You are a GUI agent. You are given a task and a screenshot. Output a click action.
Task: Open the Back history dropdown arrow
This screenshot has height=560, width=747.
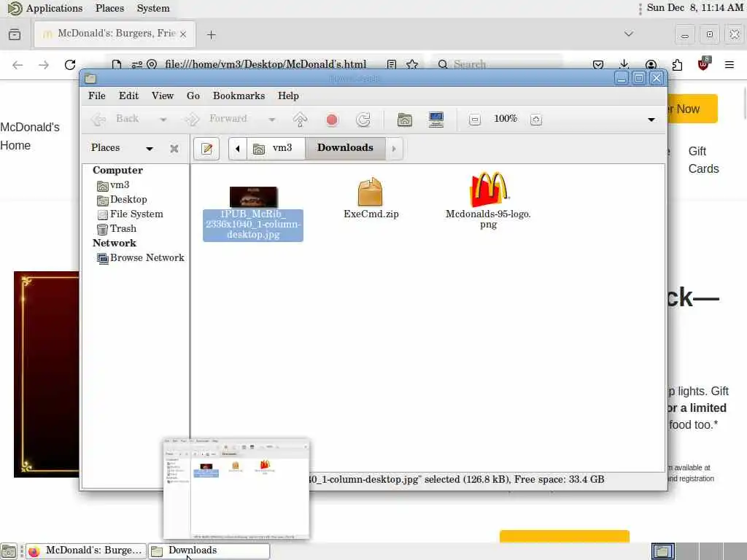coord(163,120)
